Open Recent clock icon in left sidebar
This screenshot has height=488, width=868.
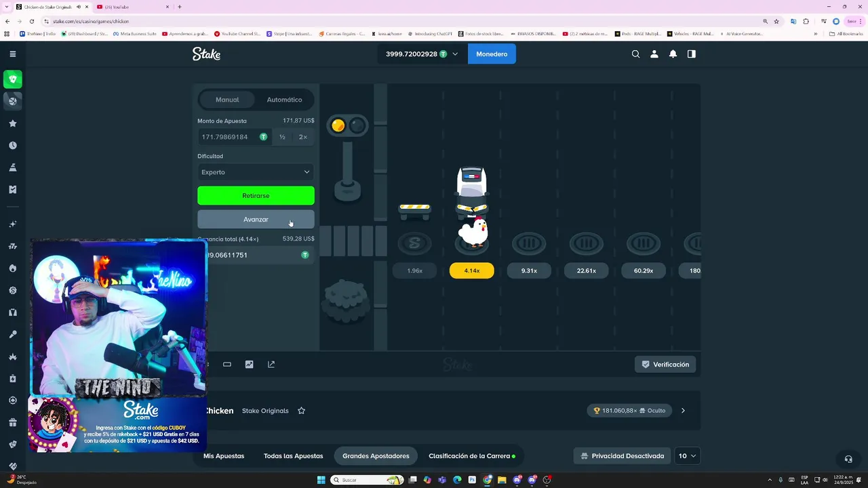12,145
